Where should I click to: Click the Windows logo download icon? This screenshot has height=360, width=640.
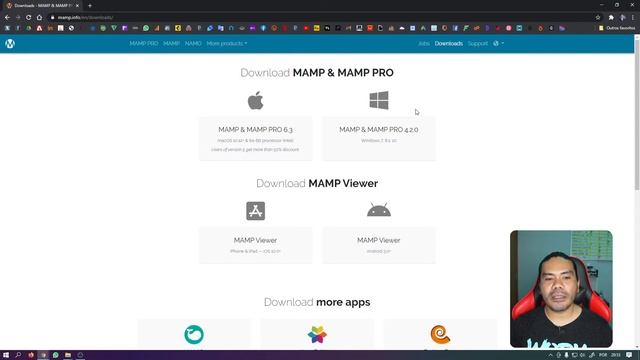point(379,100)
